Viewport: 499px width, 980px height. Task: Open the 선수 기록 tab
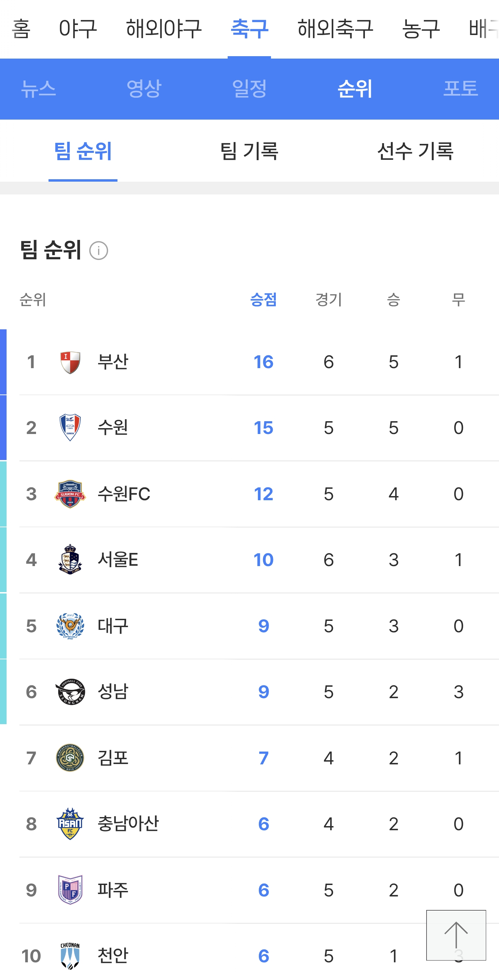click(x=415, y=151)
